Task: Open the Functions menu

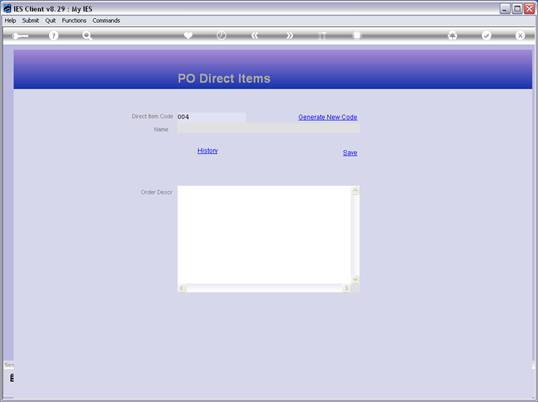Action: 74,21
